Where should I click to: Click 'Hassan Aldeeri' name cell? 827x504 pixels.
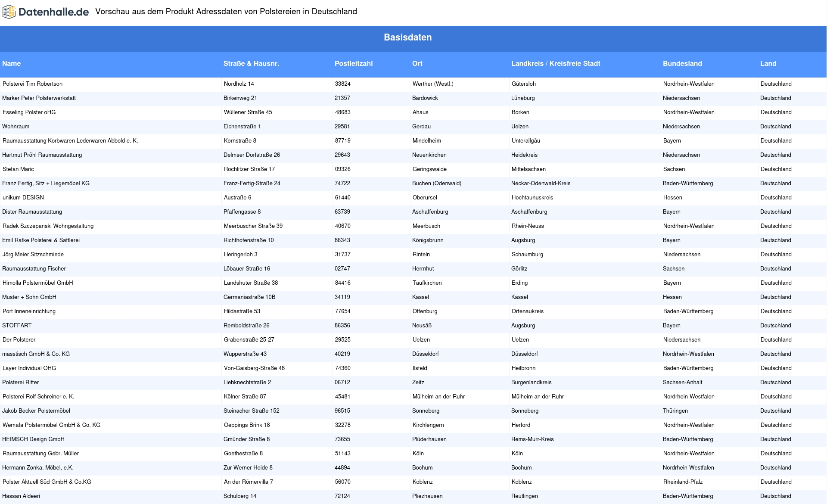(x=21, y=496)
